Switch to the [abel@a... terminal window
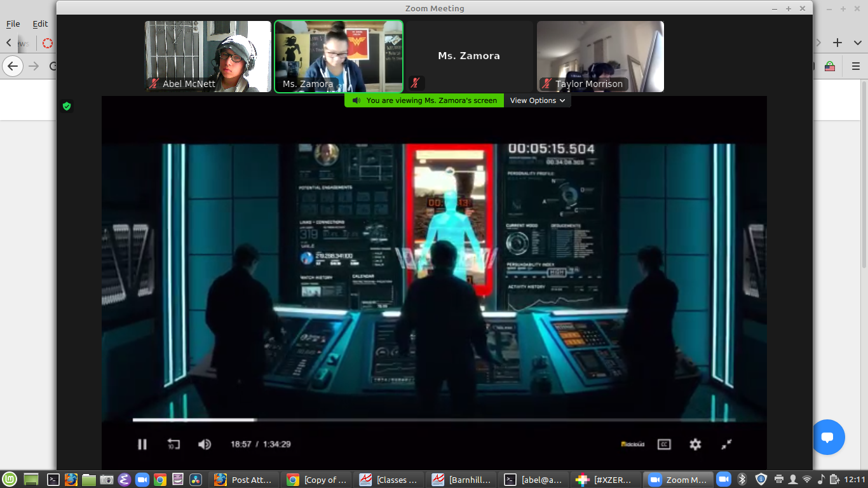Screen dimensions: 868x488 pos(534,480)
